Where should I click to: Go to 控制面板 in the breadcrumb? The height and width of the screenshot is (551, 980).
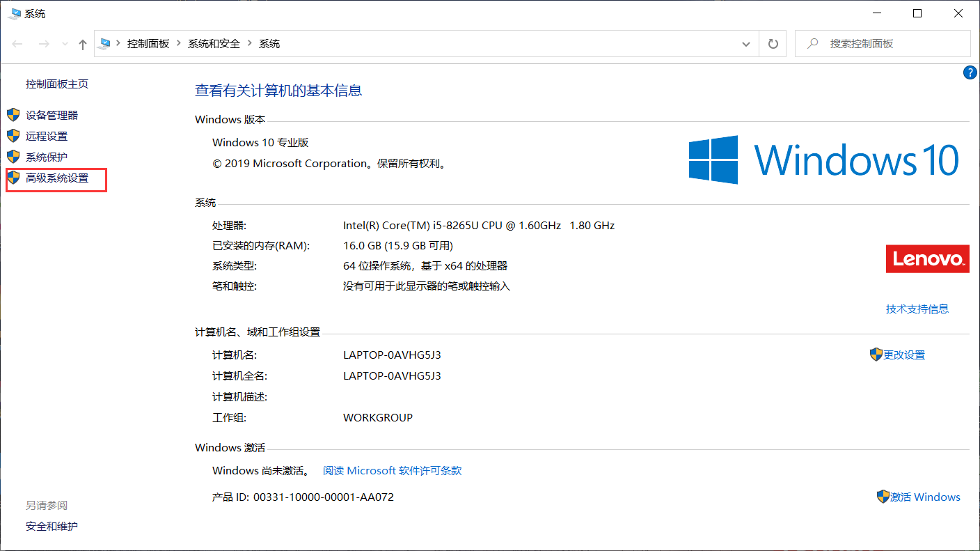[148, 43]
